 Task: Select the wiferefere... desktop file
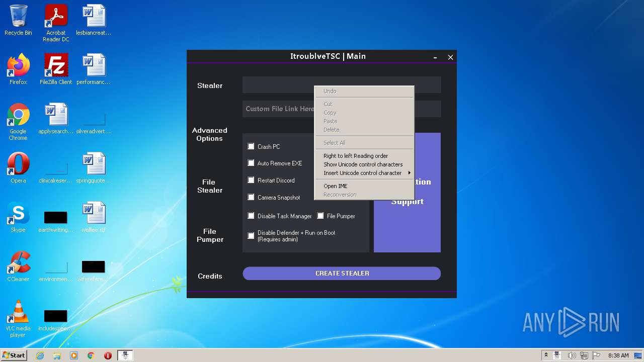(x=94, y=270)
